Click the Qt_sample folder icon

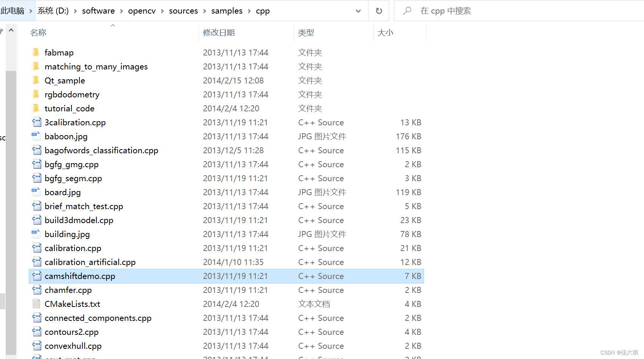point(36,80)
